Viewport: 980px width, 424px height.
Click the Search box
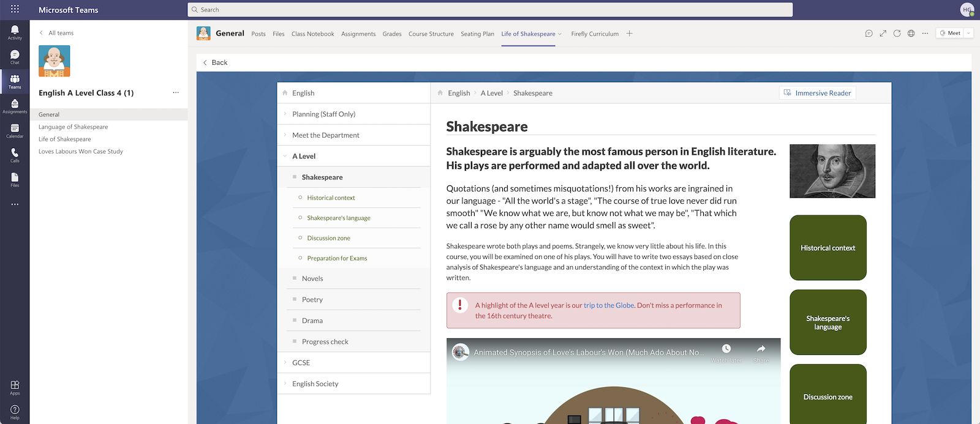490,10
